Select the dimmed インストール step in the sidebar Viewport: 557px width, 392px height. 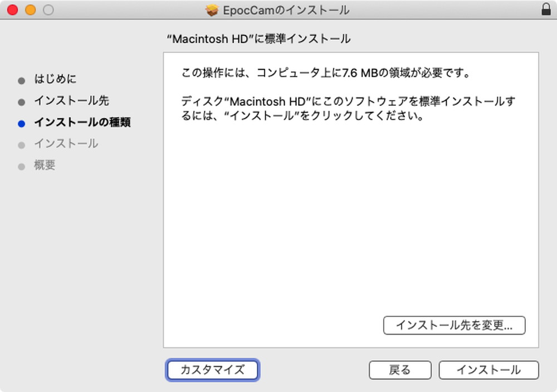pos(66,144)
